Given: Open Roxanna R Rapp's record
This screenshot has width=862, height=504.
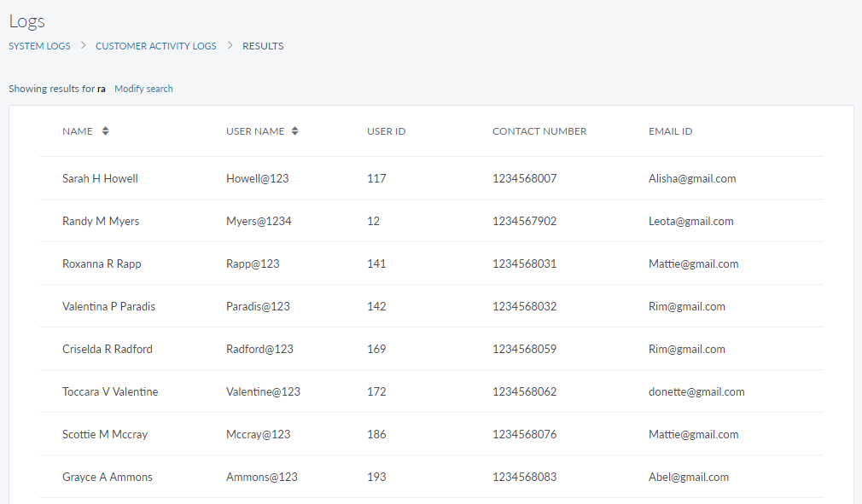Looking at the screenshot, I should (x=102, y=264).
